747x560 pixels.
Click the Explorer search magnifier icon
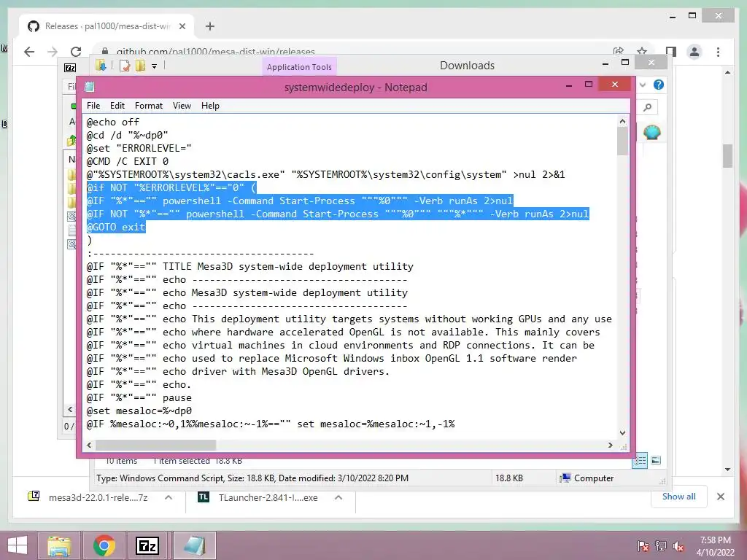coord(647,107)
